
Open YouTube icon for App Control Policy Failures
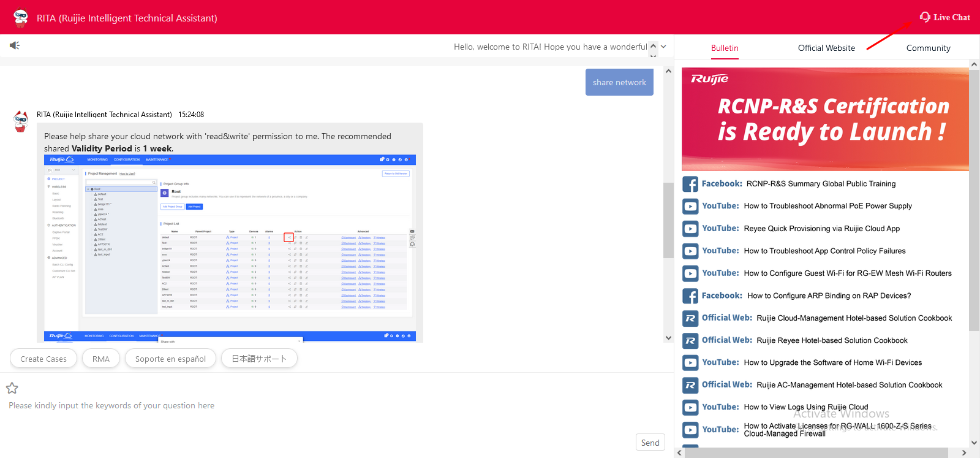(690, 251)
